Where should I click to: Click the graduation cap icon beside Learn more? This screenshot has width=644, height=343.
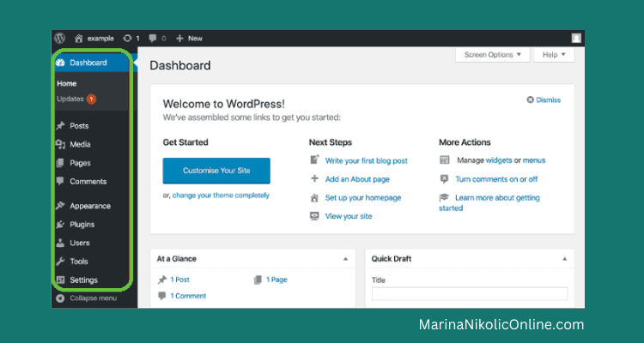pos(444,198)
